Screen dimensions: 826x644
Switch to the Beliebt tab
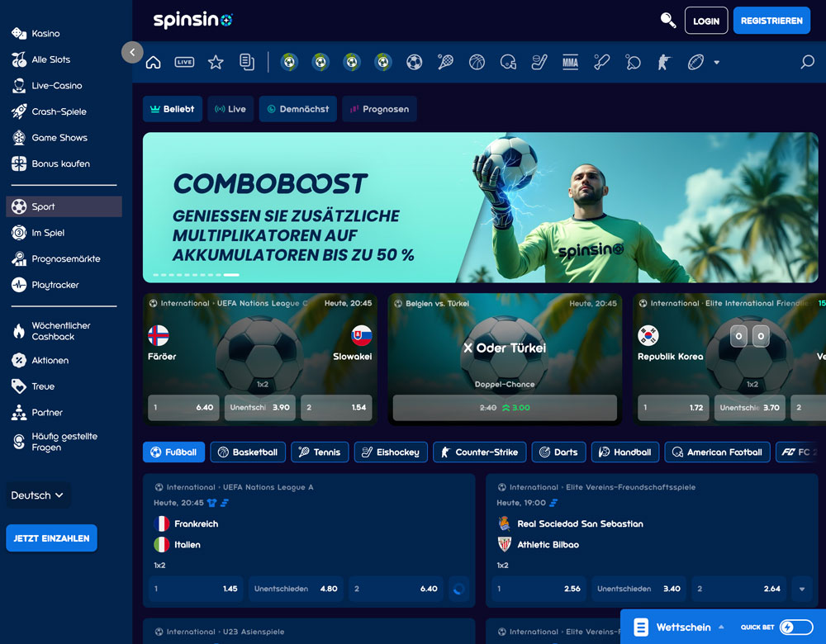pyautogui.click(x=173, y=109)
